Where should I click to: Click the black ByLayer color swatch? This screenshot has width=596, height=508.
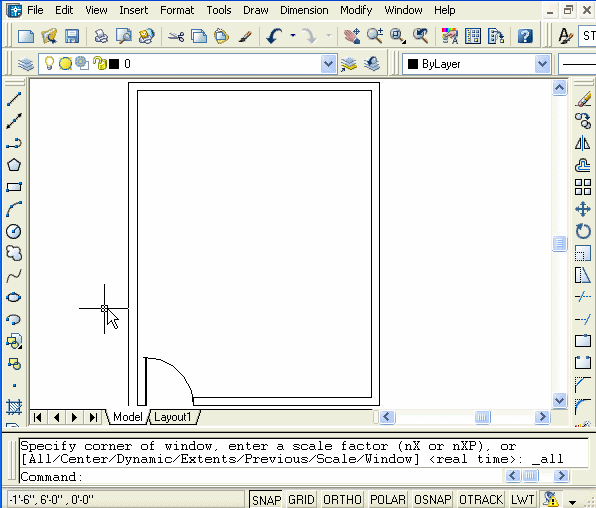tap(413, 64)
